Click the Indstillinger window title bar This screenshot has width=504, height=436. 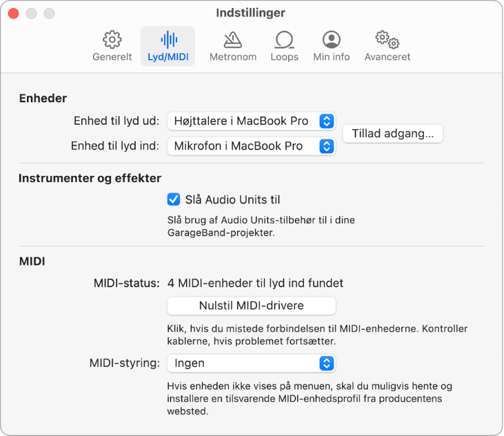click(x=251, y=13)
